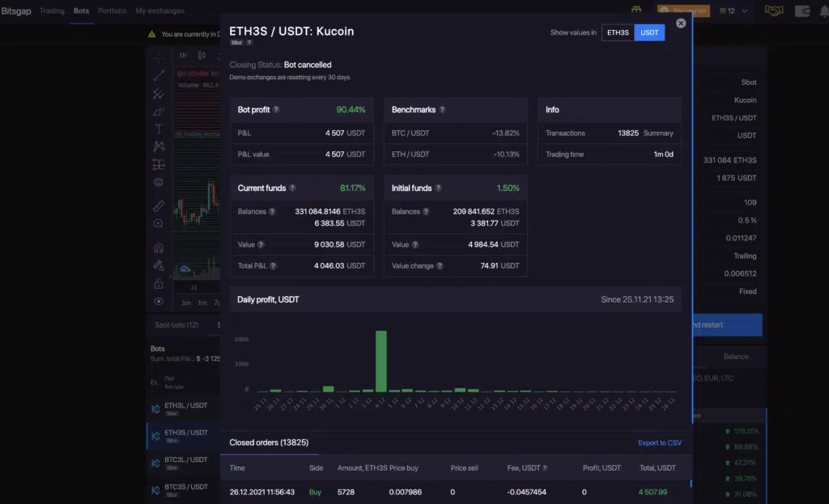This screenshot has width=829, height=504.
Task: Click help icon beside Initial funds Value
Action: click(415, 244)
